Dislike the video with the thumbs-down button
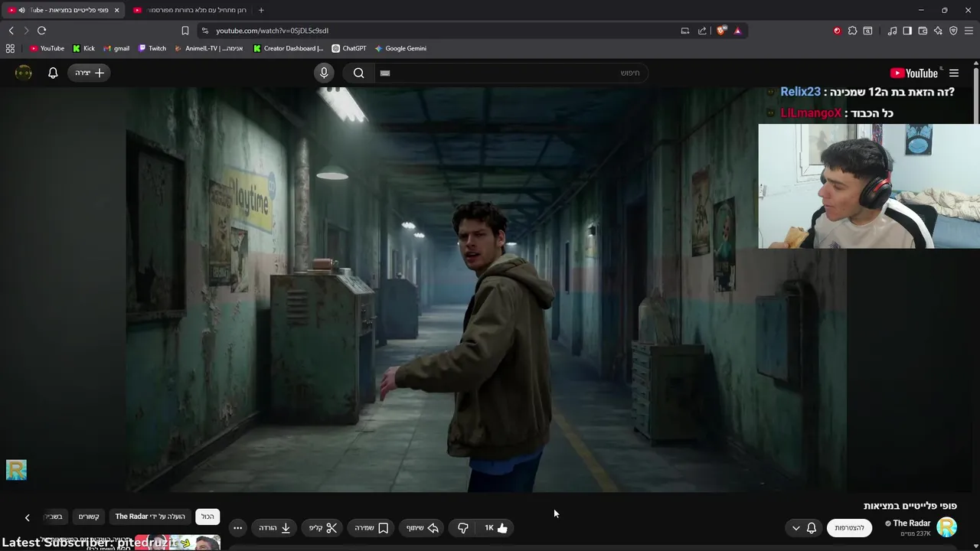Image resolution: width=980 pixels, height=551 pixels. click(462, 528)
